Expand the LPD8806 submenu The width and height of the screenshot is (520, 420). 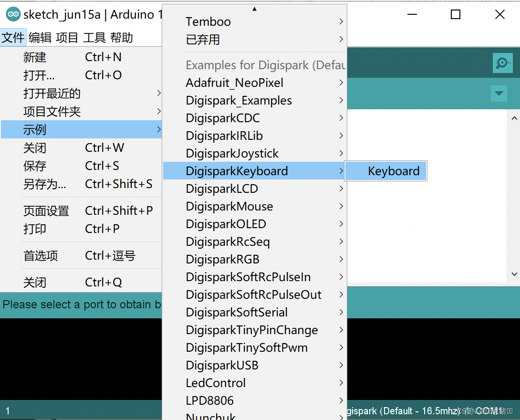click(x=255, y=400)
